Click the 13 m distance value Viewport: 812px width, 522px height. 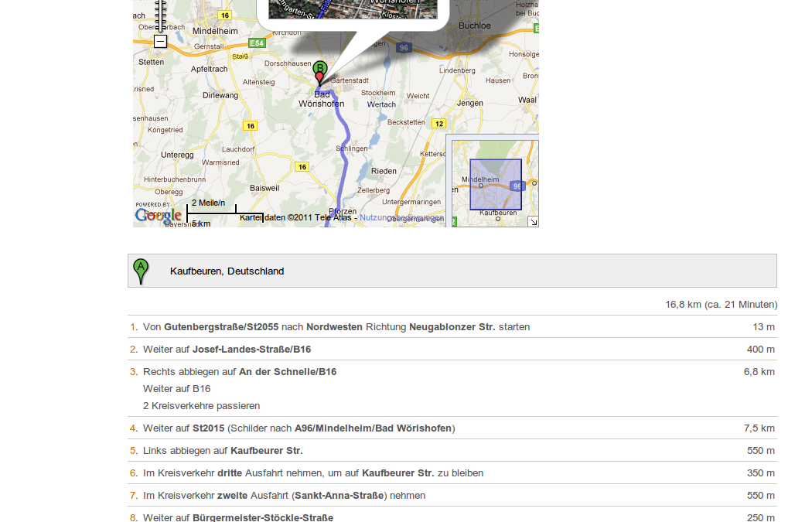click(x=764, y=327)
